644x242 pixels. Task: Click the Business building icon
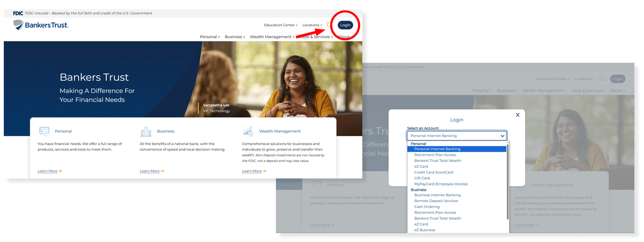[145, 131]
